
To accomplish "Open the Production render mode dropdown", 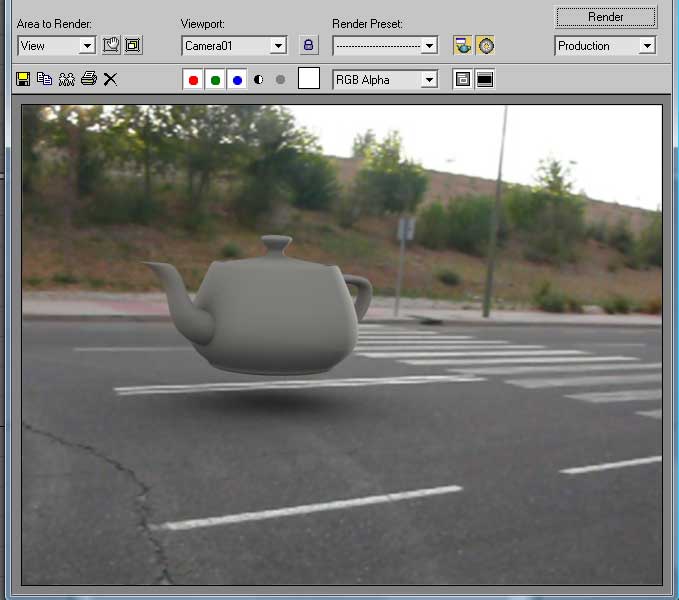I will coord(605,45).
